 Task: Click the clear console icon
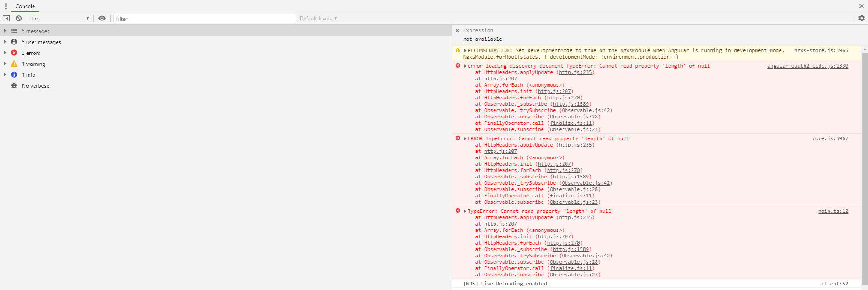(19, 19)
